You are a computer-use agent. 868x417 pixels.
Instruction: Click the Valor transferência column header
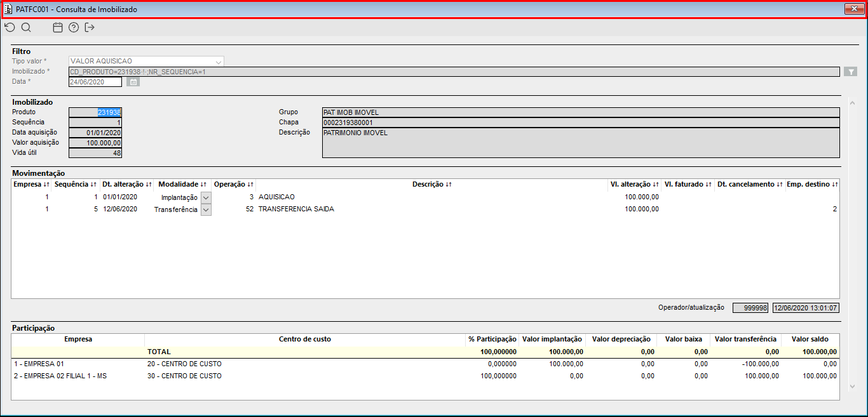click(x=745, y=340)
